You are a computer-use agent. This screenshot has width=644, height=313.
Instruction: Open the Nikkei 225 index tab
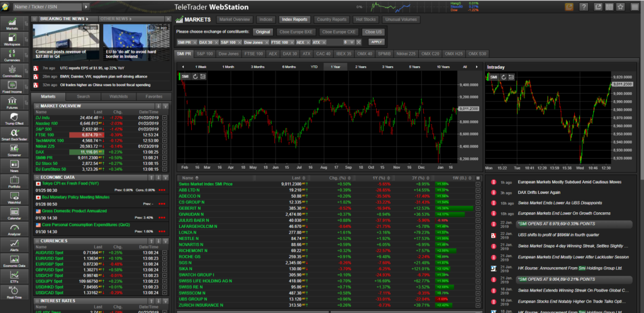(407, 54)
